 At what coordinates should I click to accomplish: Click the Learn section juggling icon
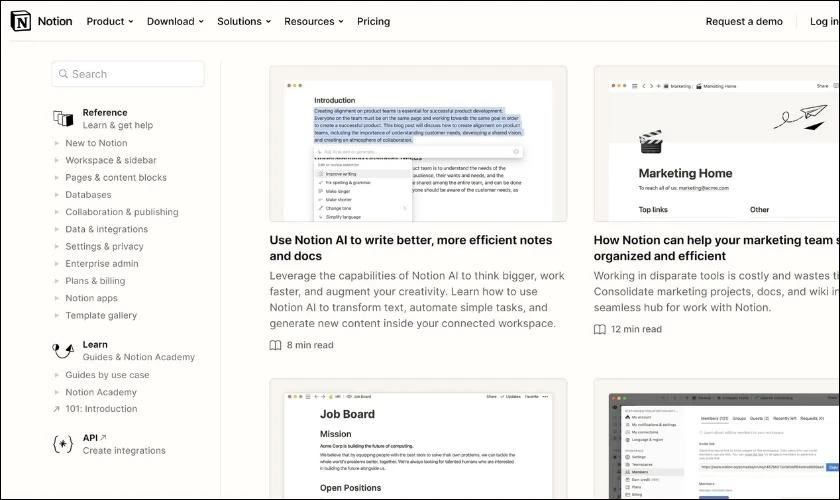(x=63, y=350)
